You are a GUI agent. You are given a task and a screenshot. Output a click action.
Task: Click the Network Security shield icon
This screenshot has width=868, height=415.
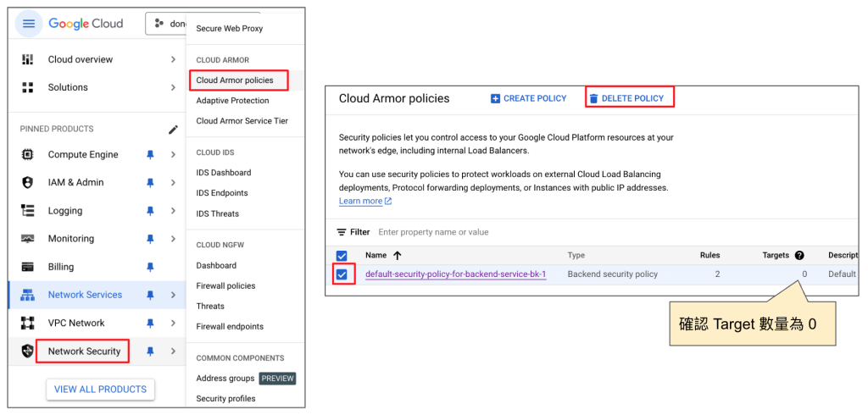pos(27,351)
